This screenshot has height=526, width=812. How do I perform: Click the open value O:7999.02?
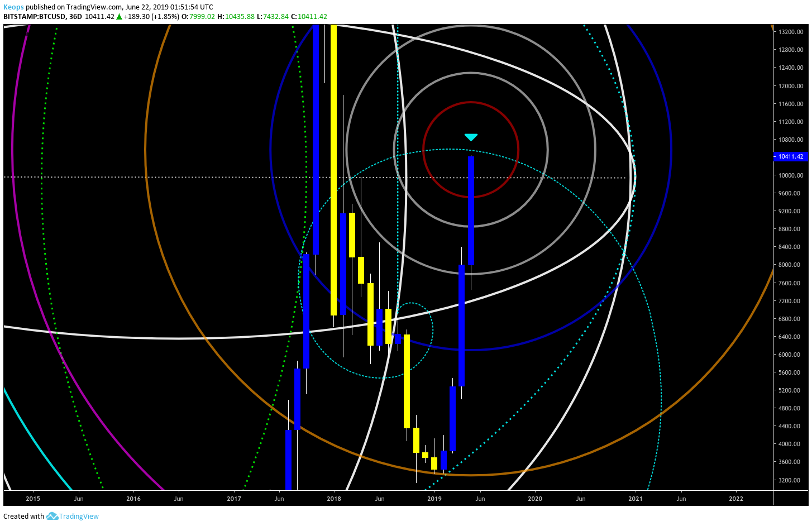[198, 17]
